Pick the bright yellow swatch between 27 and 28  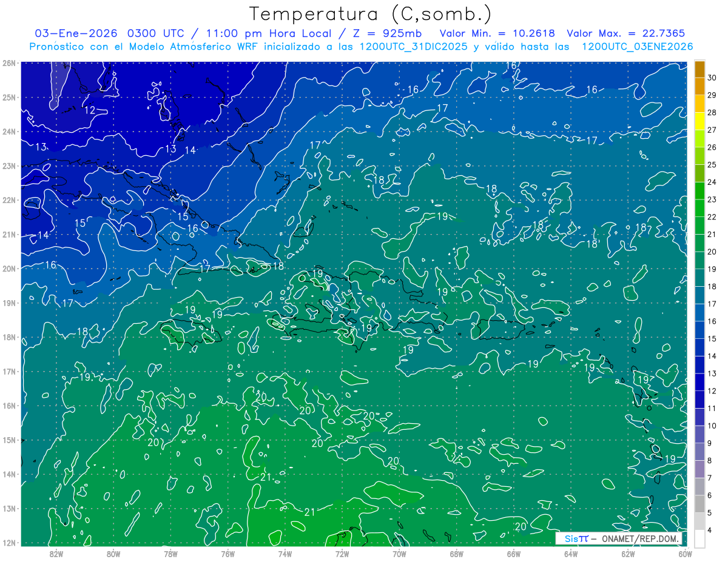(x=699, y=121)
